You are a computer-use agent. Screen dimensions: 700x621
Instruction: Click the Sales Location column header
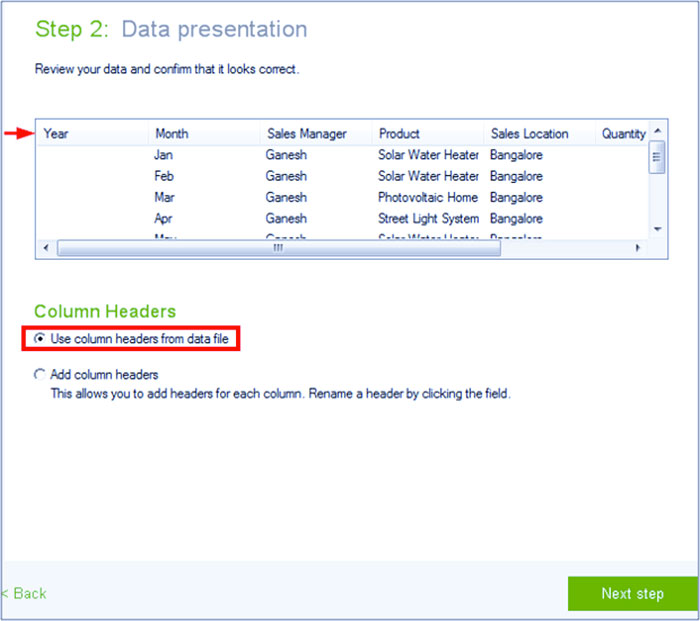coord(539,133)
